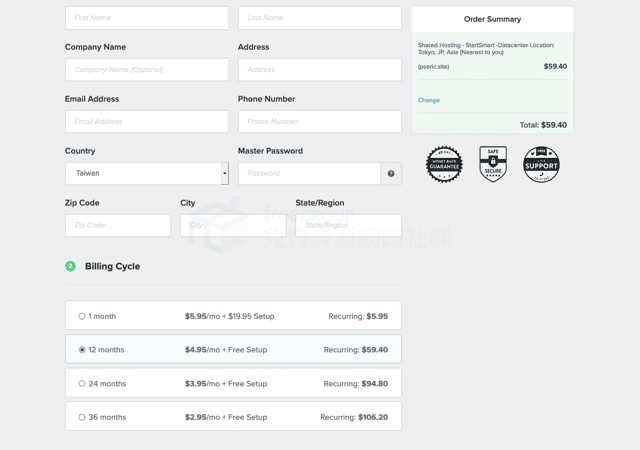The image size is (640, 450).
Task: Click the Total: $59.40 text in summary
Action: click(543, 125)
